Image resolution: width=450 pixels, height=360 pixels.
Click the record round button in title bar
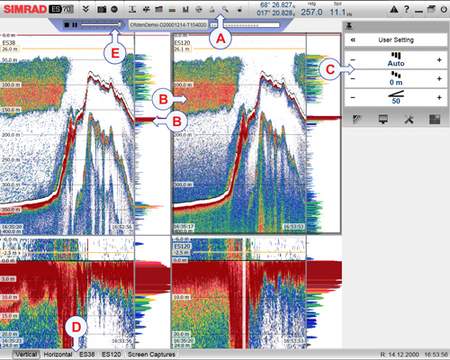114,9
